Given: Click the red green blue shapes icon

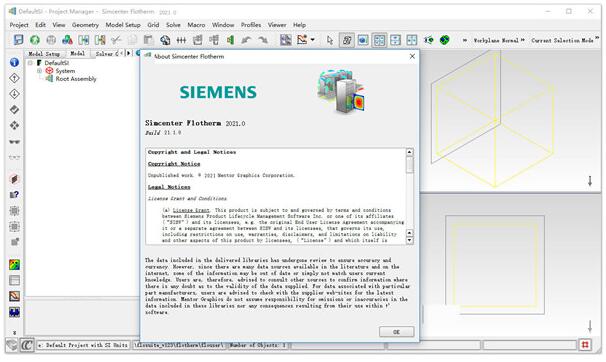Looking at the screenshot, I should 67,40.
